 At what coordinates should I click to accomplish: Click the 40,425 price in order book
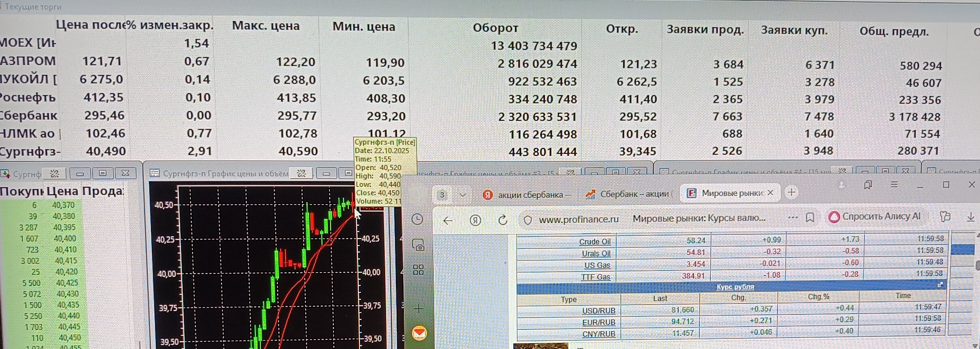[67, 283]
